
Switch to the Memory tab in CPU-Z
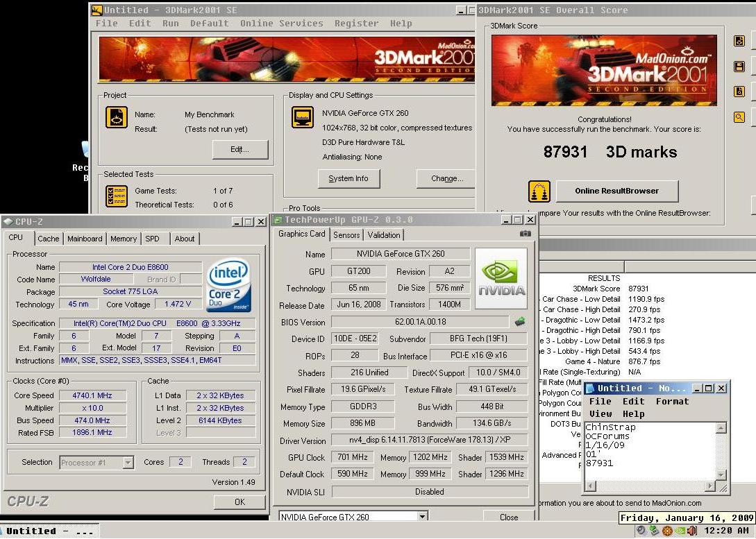124,239
